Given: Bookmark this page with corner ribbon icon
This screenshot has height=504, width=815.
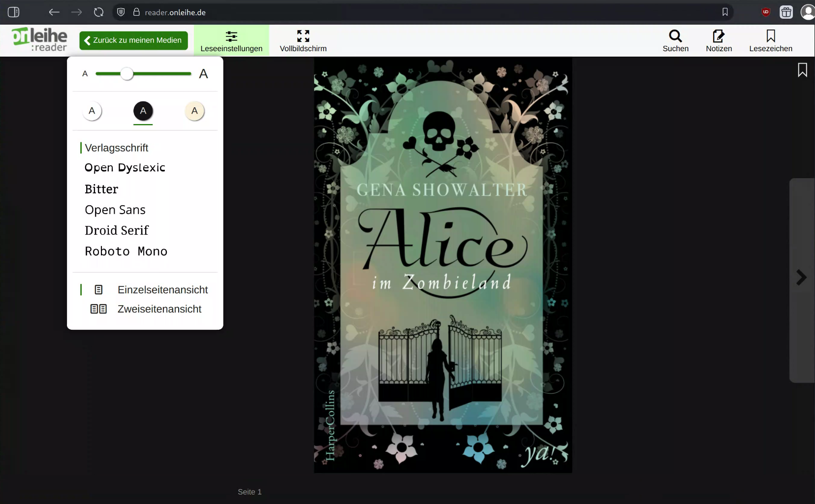Looking at the screenshot, I should click(x=802, y=70).
